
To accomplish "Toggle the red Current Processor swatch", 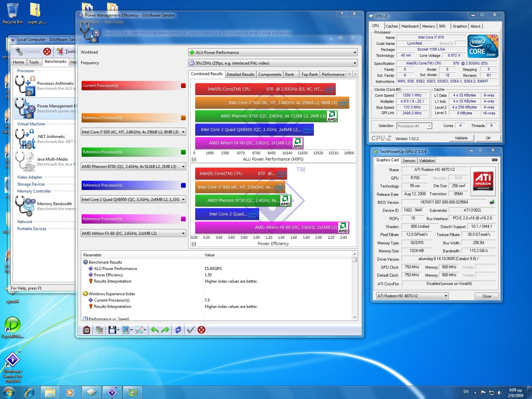I will coord(183,85).
